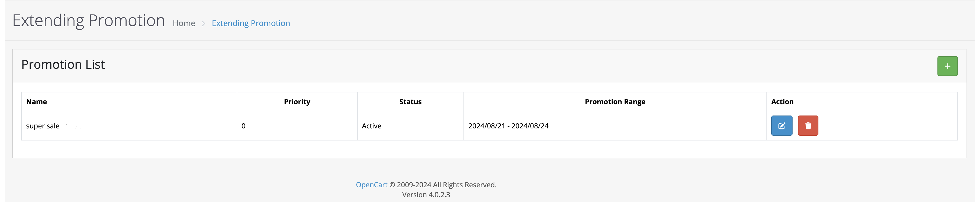Click the Promotion Range column header
980x202 pixels.
615,102
